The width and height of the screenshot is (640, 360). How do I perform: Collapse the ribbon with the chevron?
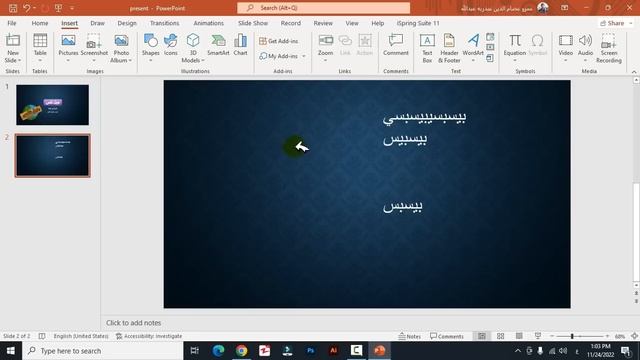pyautogui.click(x=634, y=71)
